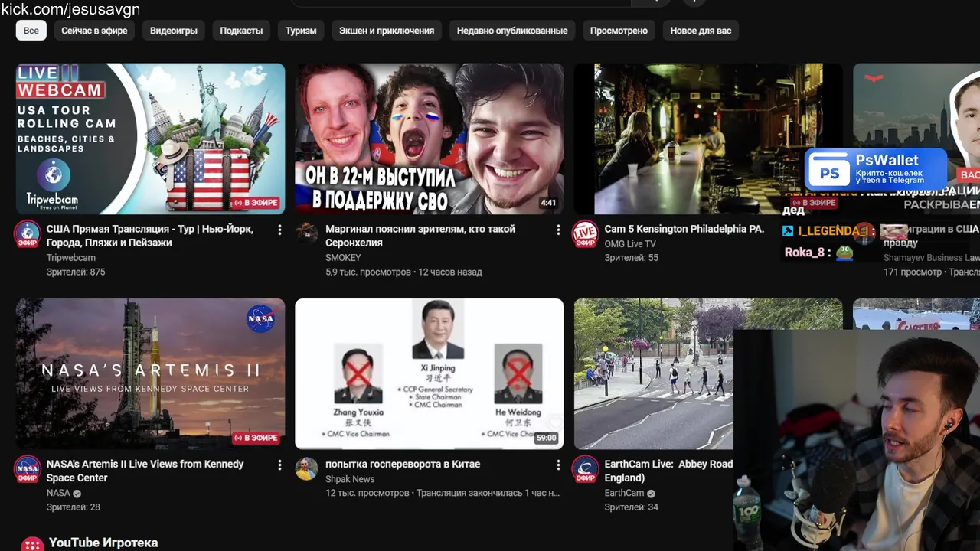Click "Зрителей: 875" viewer count text
The width and height of the screenshot is (980, 551).
click(x=76, y=272)
